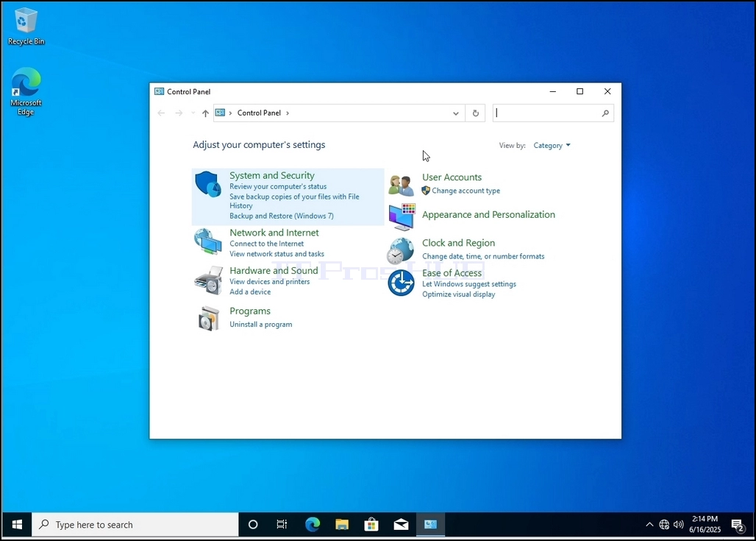The width and height of the screenshot is (756, 541).
Task: Click Optimize visual display
Action: coord(458,294)
